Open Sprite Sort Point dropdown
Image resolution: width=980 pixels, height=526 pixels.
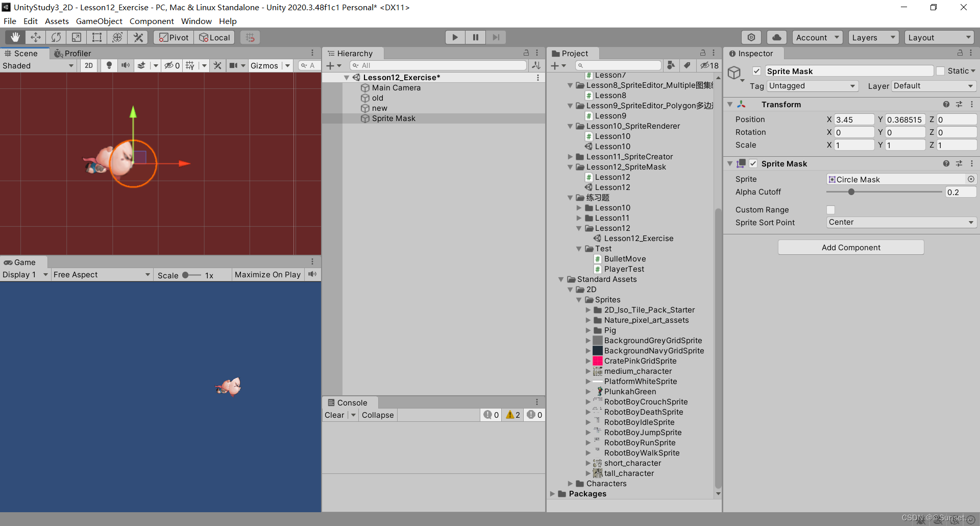click(x=901, y=222)
